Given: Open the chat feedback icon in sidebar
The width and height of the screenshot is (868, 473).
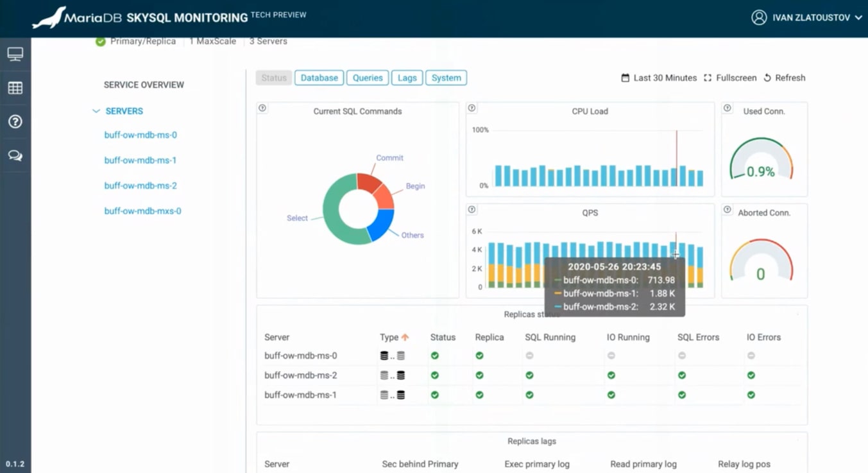Looking at the screenshot, I should pyautogui.click(x=15, y=155).
